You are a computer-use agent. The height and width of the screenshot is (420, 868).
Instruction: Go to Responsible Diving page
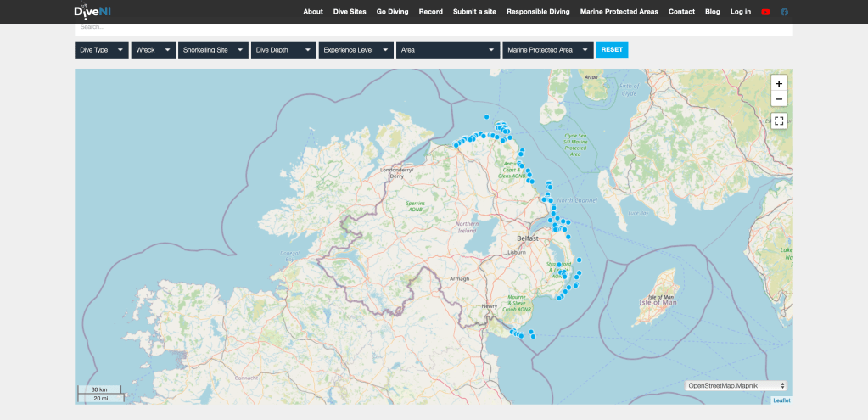(x=538, y=12)
